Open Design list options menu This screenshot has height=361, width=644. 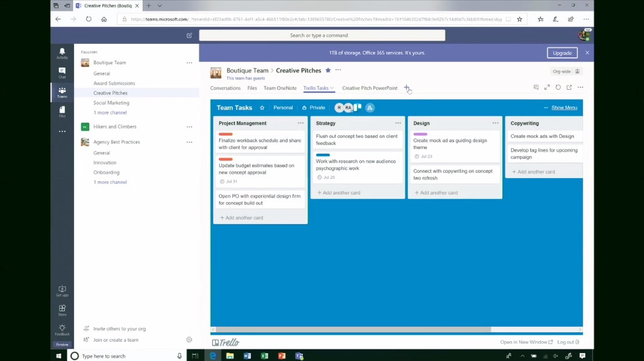pyautogui.click(x=495, y=123)
